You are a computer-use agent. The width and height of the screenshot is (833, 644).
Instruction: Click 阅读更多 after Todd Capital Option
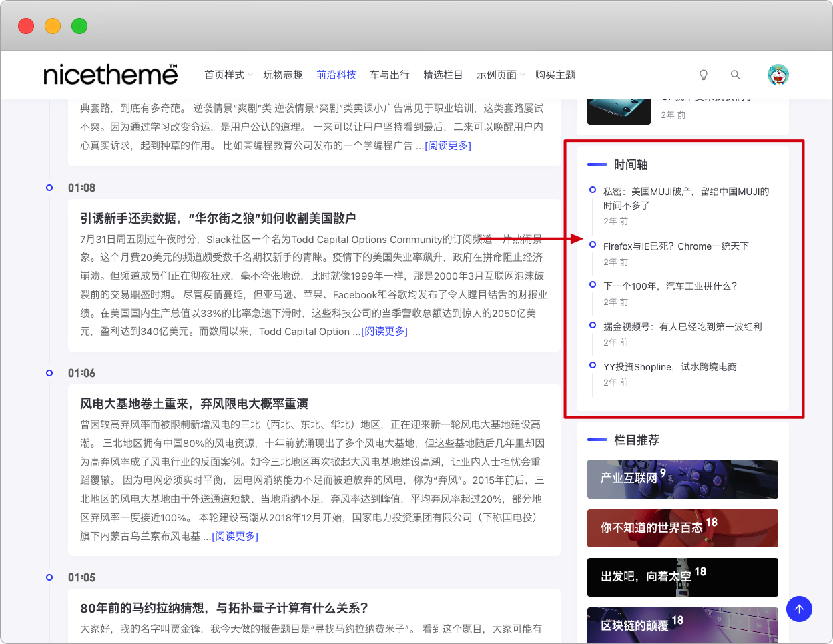[x=384, y=331]
